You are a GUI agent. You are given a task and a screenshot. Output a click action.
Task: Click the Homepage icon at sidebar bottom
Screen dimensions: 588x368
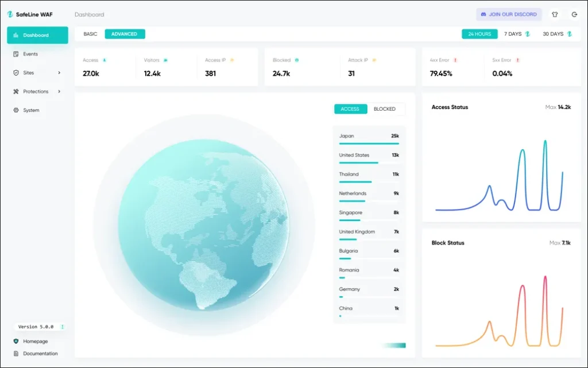click(14, 341)
